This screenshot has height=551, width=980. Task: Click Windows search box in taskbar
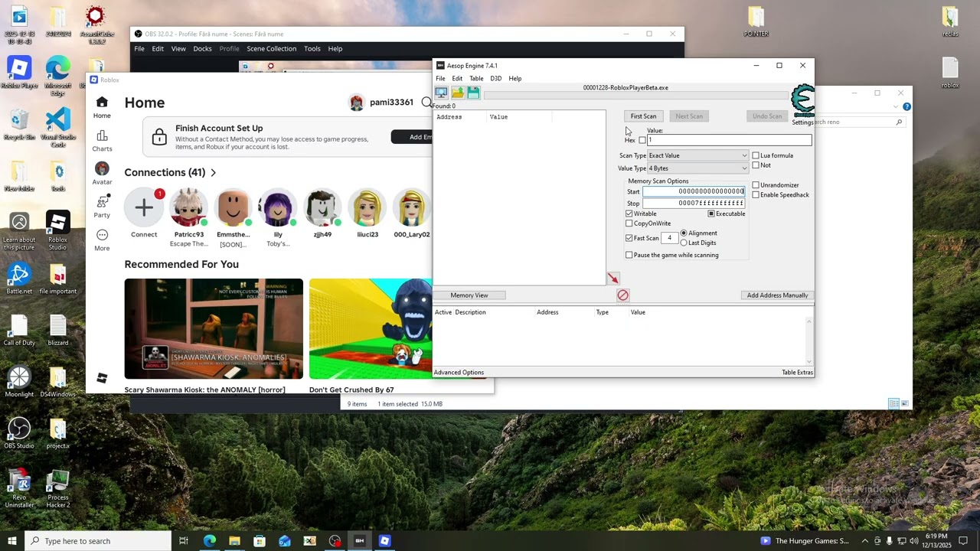(98, 541)
